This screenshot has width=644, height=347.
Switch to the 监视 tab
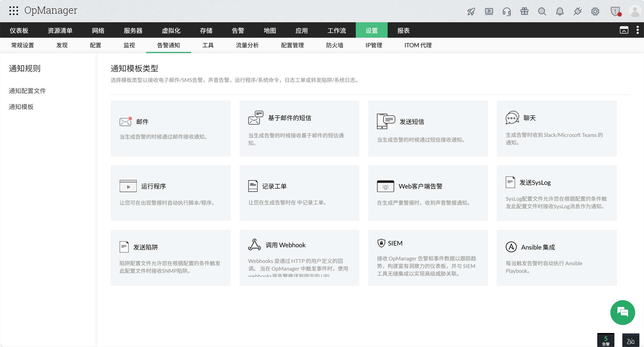(x=129, y=45)
